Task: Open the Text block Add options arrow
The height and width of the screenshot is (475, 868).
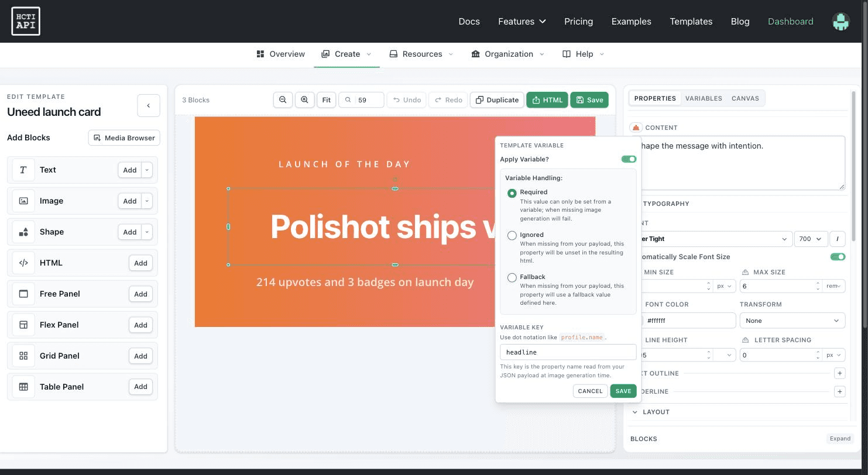Action: tap(147, 170)
